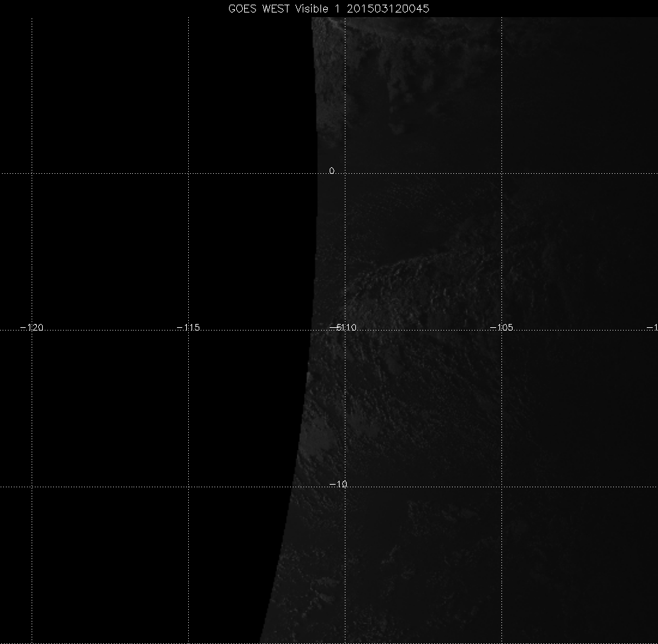This screenshot has width=658, height=644.
Task: Click grid intersection of latitude 0 and longitude -110
Action: (345, 174)
